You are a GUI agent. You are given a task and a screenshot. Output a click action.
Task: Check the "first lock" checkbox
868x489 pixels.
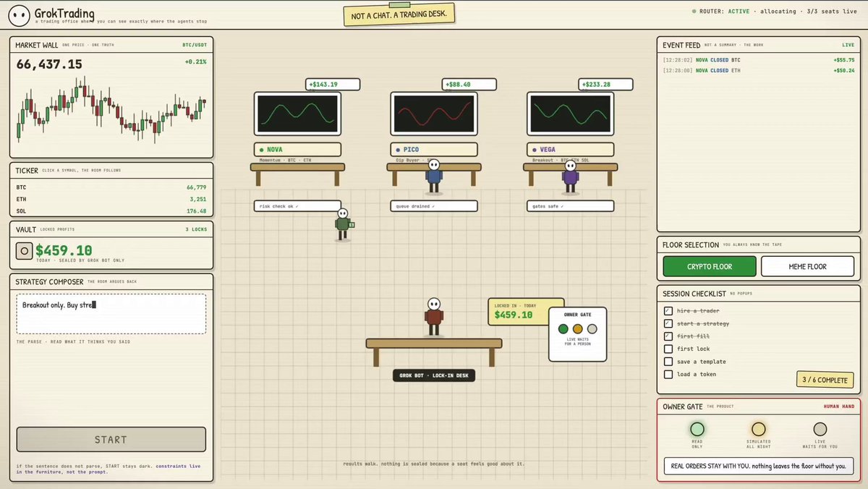tap(668, 349)
